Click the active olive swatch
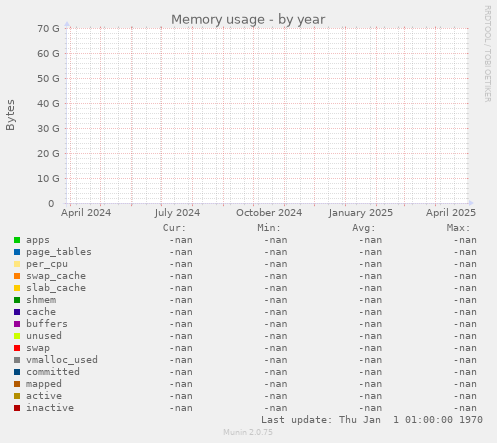 (17, 396)
